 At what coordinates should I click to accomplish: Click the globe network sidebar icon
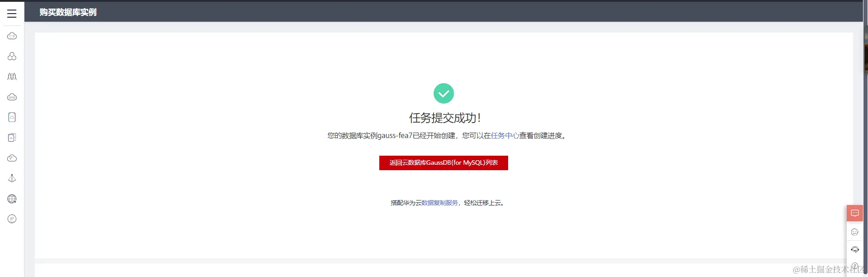click(12, 199)
